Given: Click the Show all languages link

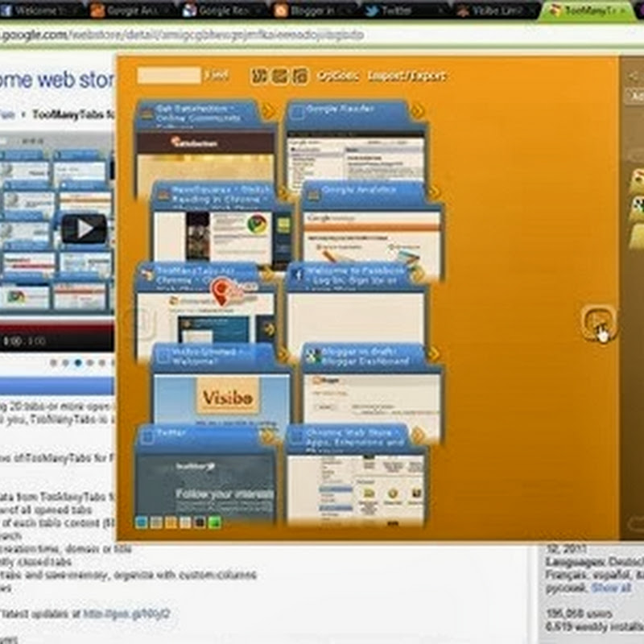Looking at the screenshot, I should coord(611,588).
